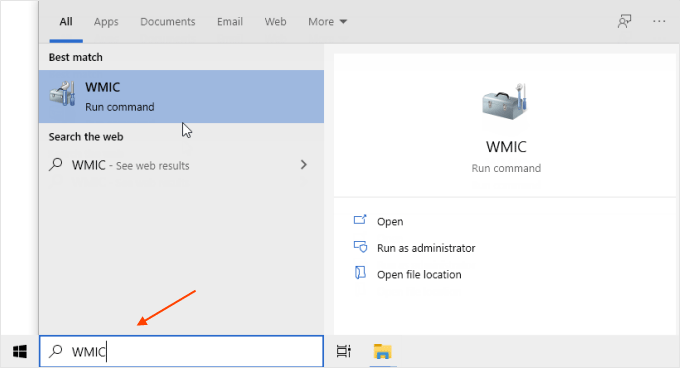680x368 pixels.
Task: Open Task View from the taskbar
Action: [343, 352]
